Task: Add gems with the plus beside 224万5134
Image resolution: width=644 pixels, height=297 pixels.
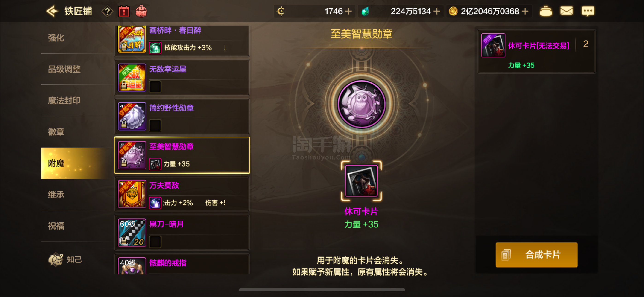Action: (437, 11)
